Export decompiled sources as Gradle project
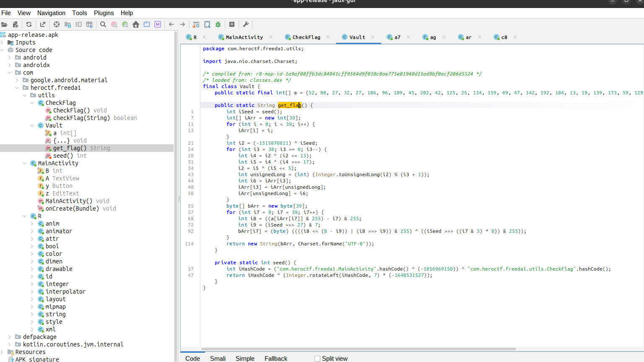This screenshot has width=644, height=362. pyautogui.click(x=43, y=24)
